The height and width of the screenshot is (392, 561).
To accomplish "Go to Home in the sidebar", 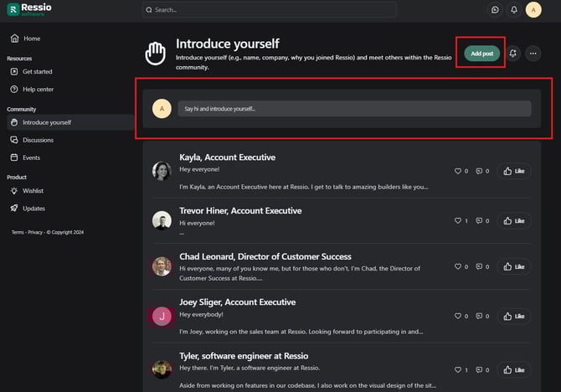I will [31, 39].
